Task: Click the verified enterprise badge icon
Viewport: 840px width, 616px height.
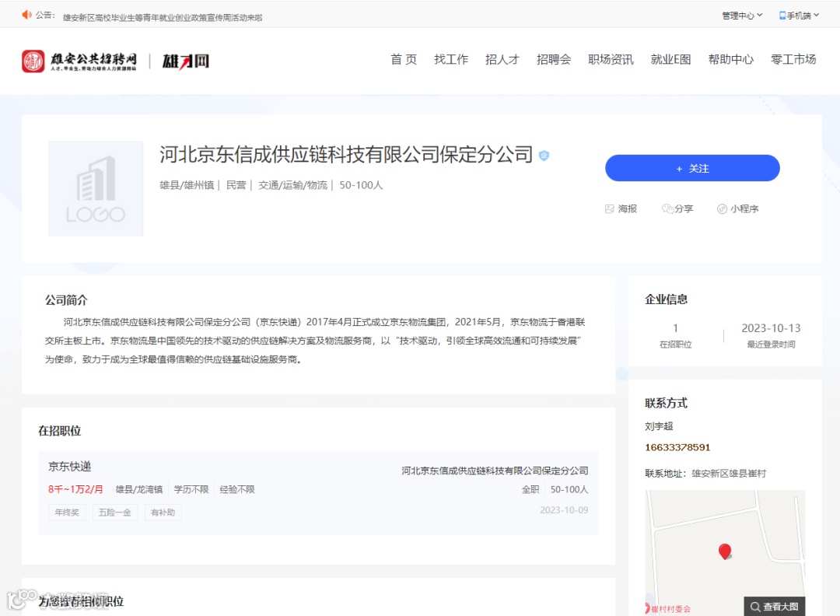Action: tap(544, 156)
